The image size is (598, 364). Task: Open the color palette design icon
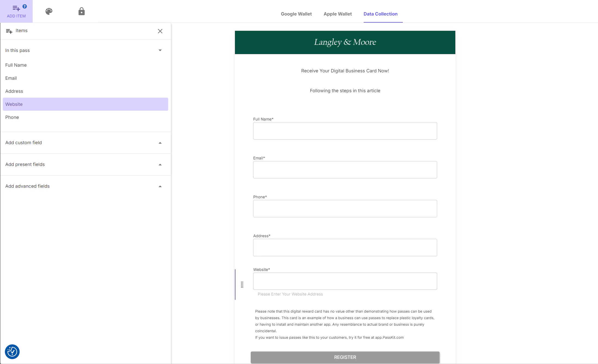point(49,11)
